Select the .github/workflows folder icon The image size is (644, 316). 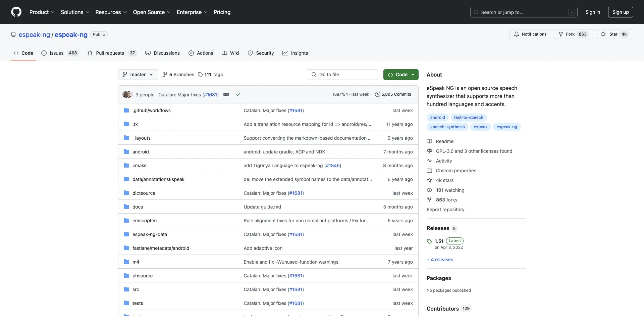point(126,110)
